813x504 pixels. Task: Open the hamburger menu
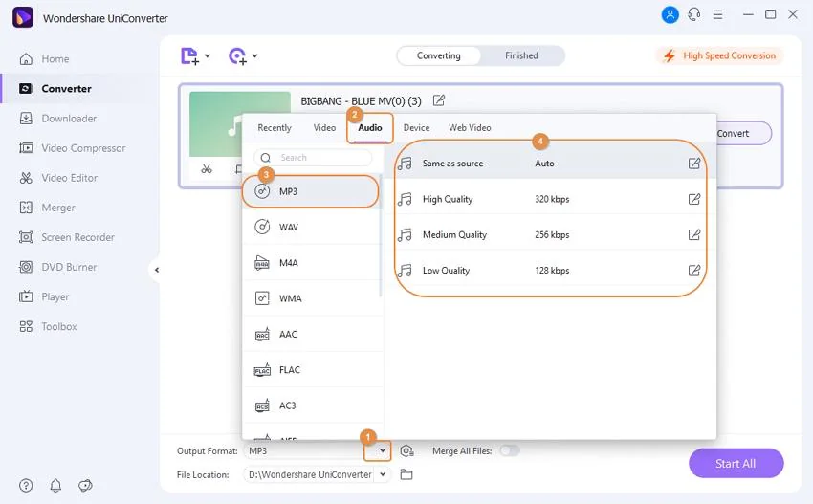click(x=717, y=14)
